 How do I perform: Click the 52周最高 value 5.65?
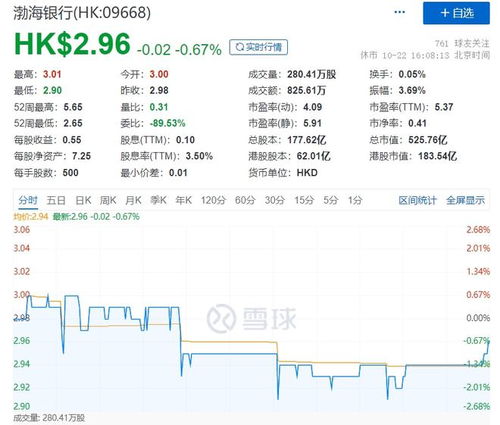coord(73,107)
